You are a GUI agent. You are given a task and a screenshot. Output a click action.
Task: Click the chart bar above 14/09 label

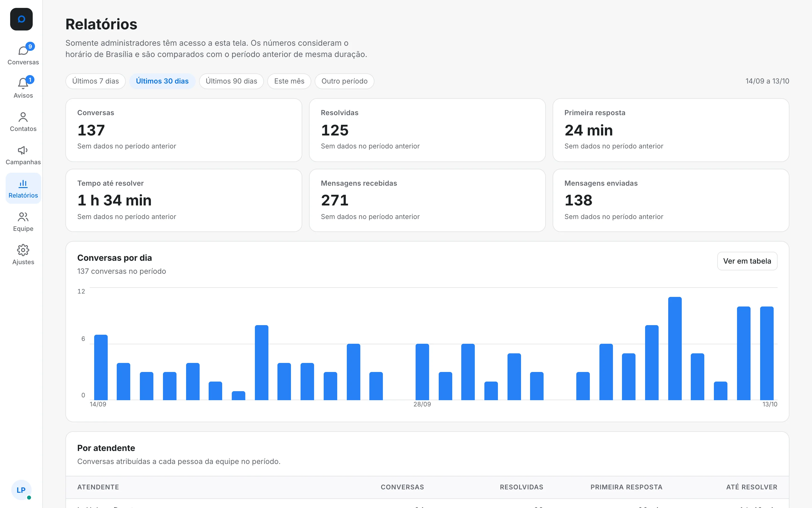[101, 367]
